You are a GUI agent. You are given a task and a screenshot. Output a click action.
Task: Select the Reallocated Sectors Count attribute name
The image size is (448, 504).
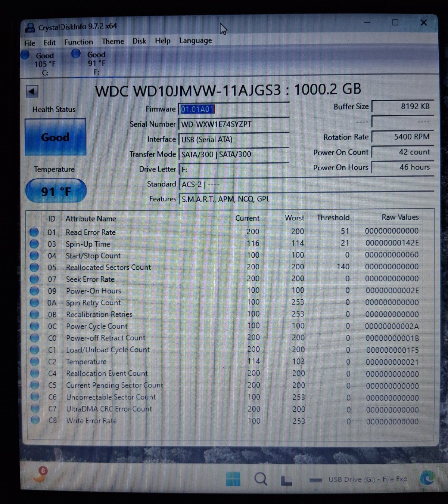[108, 267]
